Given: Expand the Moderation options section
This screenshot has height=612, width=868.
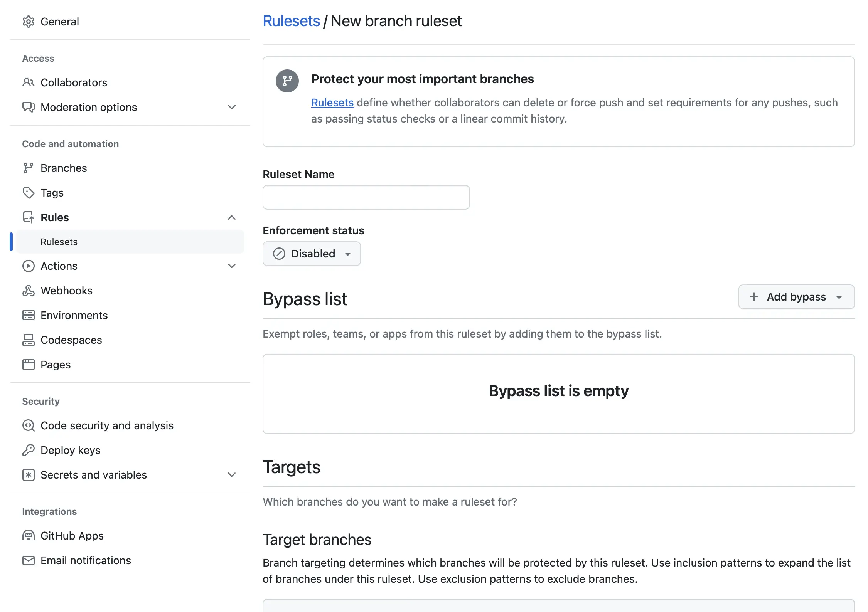Looking at the screenshot, I should [231, 107].
